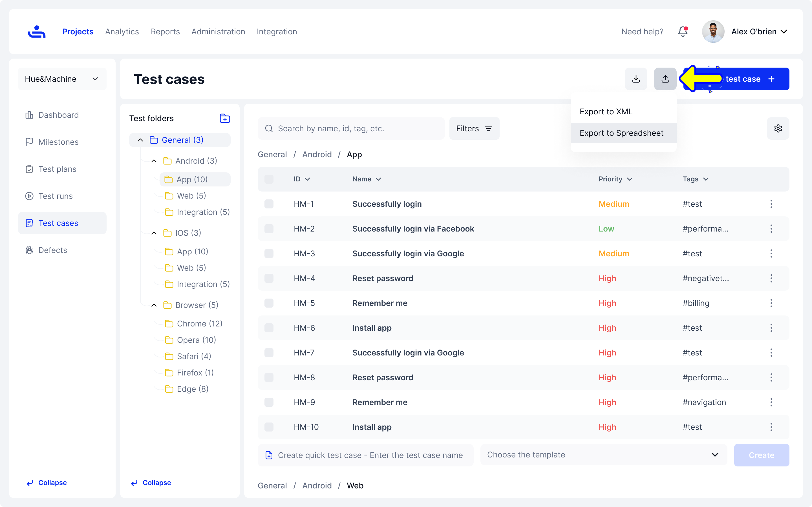The height and width of the screenshot is (507, 812).
Task: Open the table settings gear icon
Action: coord(778,128)
